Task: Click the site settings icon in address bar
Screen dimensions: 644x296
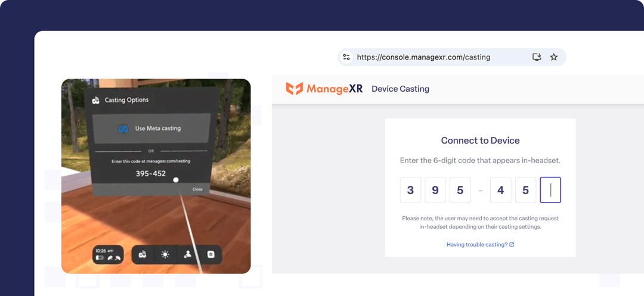Action: click(x=346, y=57)
